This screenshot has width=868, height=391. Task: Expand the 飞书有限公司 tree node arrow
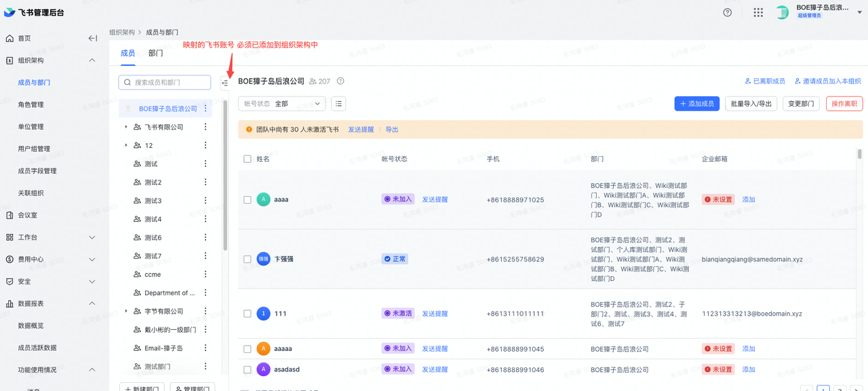[126, 127]
